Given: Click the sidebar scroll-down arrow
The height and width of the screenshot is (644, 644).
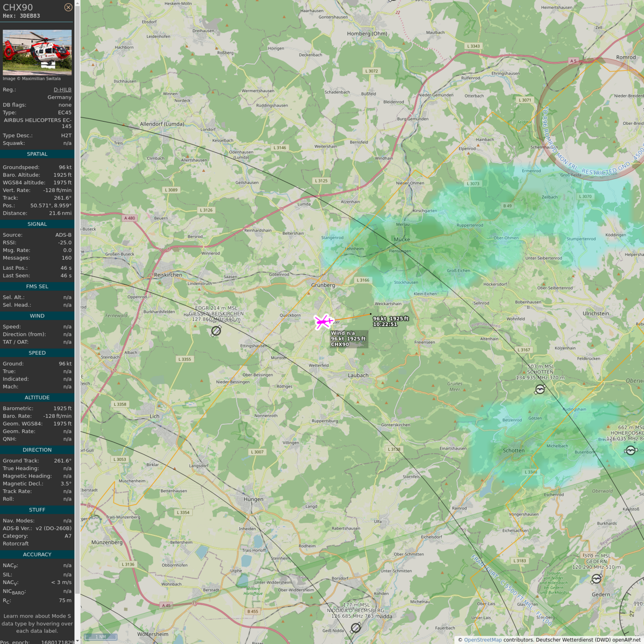Looking at the screenshot, I should (x=77, y=640).
